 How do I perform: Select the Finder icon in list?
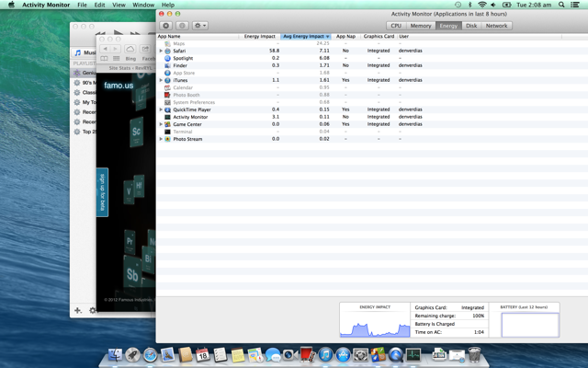point(167,65)
